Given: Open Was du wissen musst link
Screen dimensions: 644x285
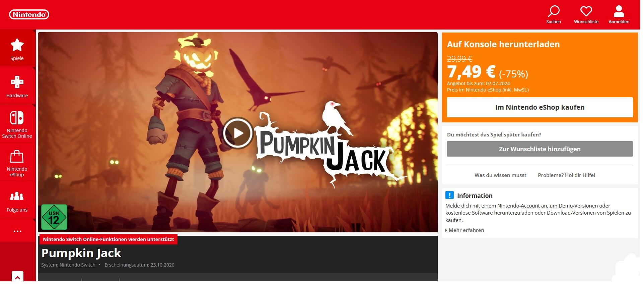Looking at the screenshot, I should click(500, 175).
